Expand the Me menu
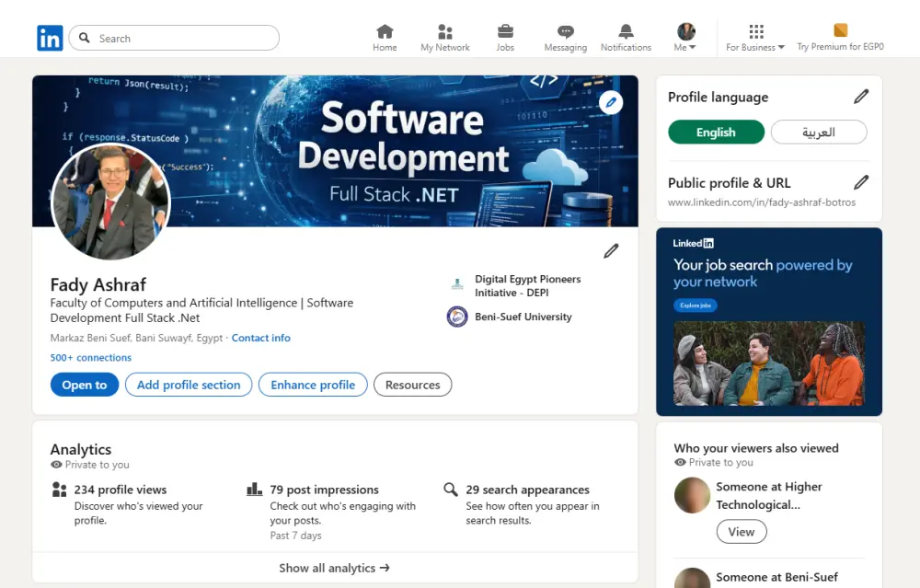Viewport: 920px width, 588px height. (685, 30)
